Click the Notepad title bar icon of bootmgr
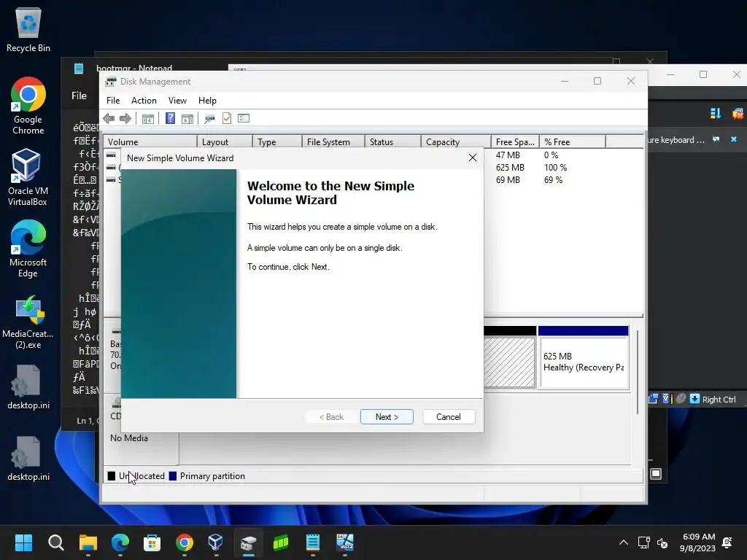The height and width of the screenshot is (560, 747). [79, 69]
